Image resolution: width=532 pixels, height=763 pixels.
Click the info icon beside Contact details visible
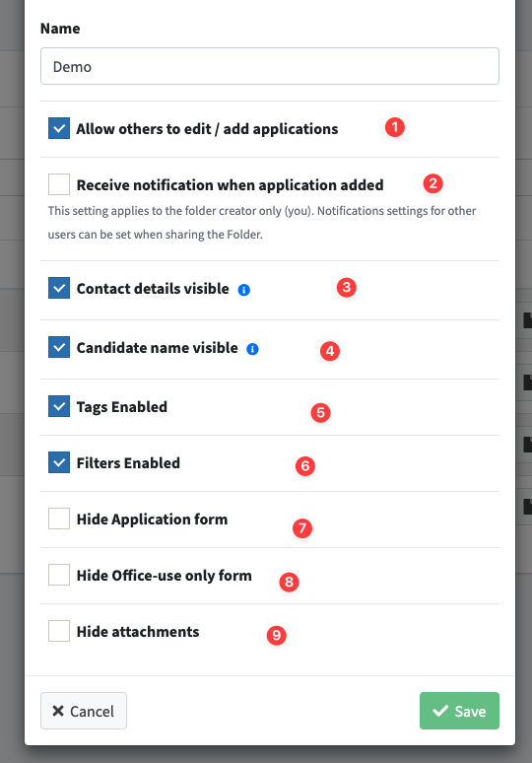(x=243, y=290)
